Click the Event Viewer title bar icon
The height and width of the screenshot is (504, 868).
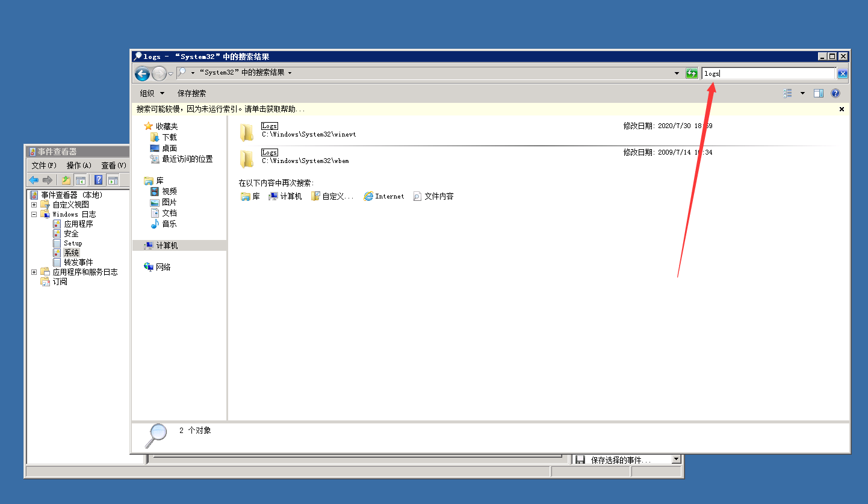(32, 152)
